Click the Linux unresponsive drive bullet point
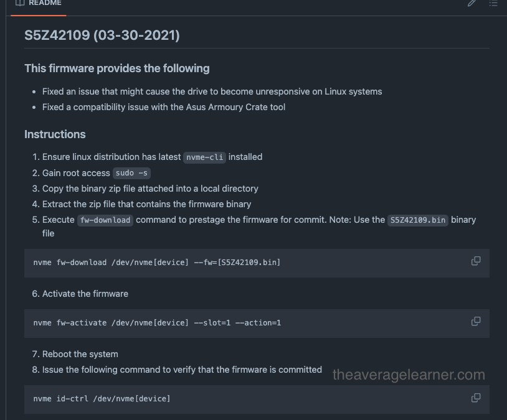 [x=211, y=91]
